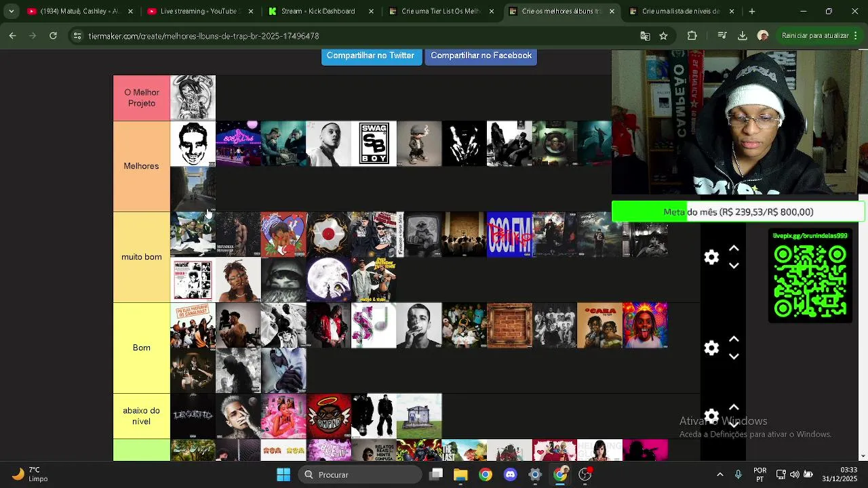Open settings gear for muito bom tier

(711, 257)
